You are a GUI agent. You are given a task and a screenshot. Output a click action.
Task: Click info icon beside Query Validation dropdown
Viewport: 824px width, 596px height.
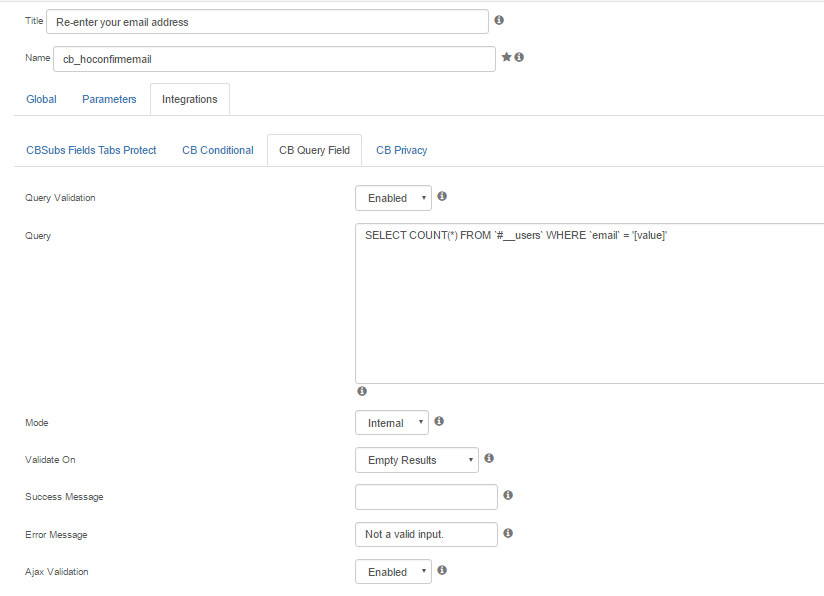pos(442,196)
